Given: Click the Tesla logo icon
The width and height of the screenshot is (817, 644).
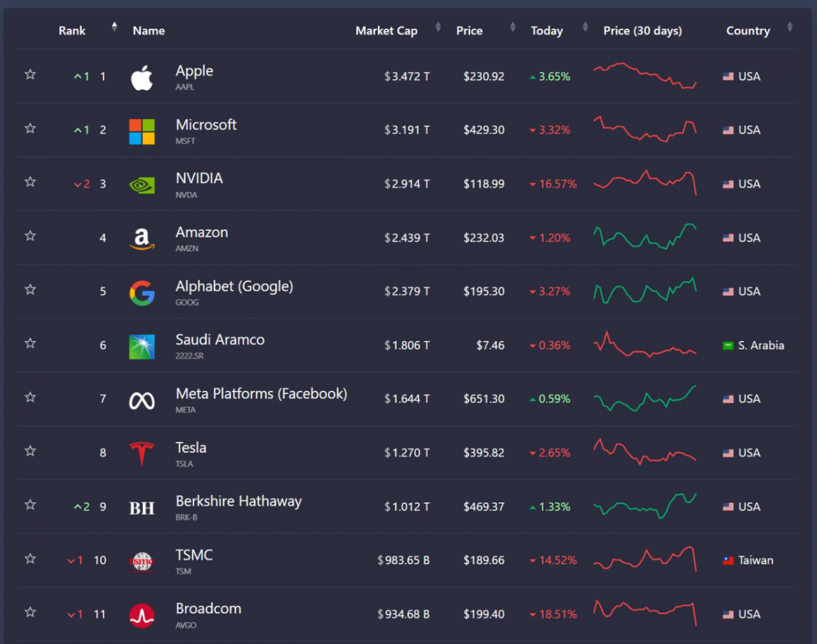Looking at the screenshot, I should coord(142,454).
